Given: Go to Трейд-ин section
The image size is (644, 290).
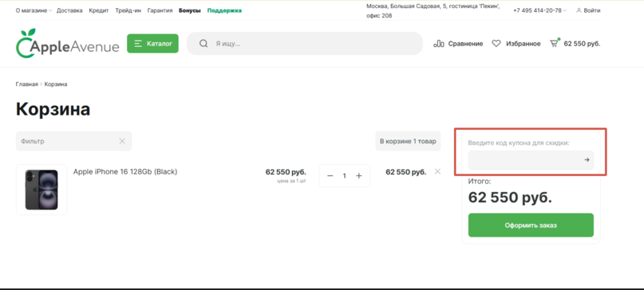Looking at the screenshot, I should point(128,10).
